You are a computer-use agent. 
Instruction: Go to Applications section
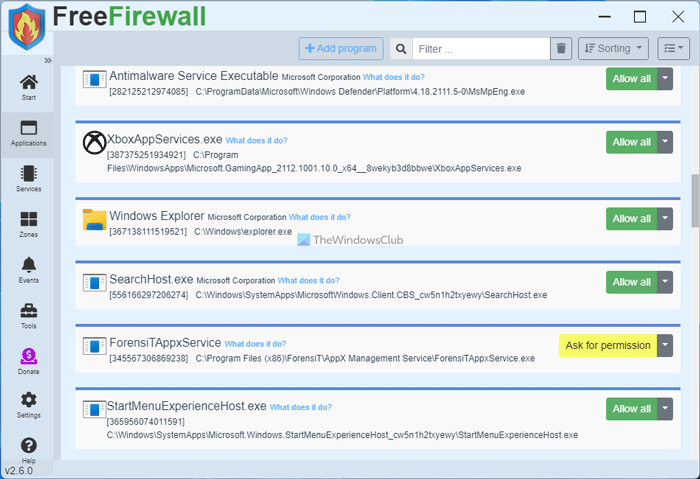click(29, 133)
